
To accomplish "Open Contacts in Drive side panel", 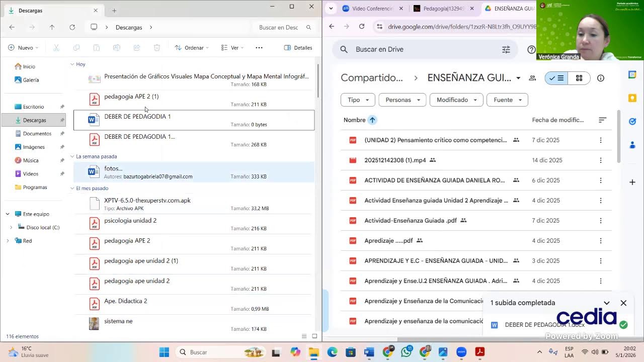I will click(x=632, y=145).
